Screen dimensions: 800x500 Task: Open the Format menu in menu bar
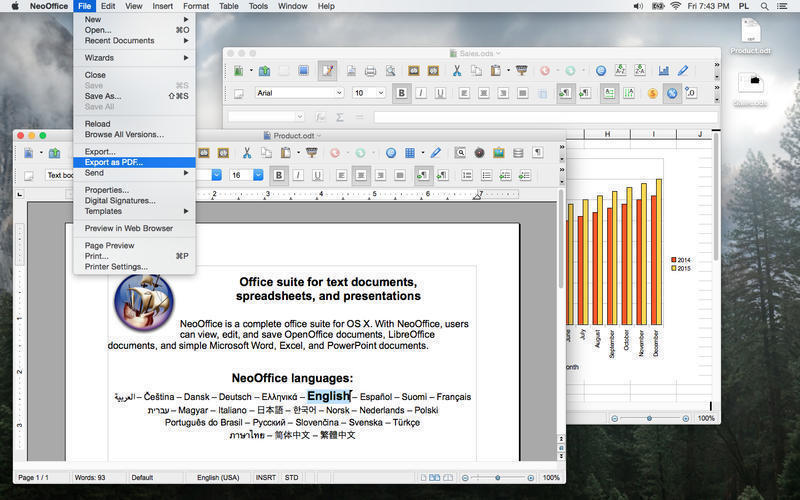click(x=196, y=6)
